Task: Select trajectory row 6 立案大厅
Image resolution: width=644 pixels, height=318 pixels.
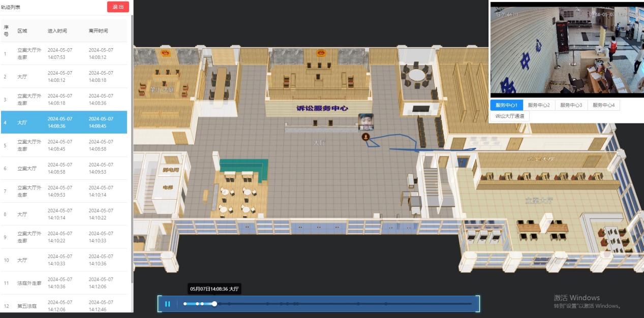Action: tap(64, 168)
